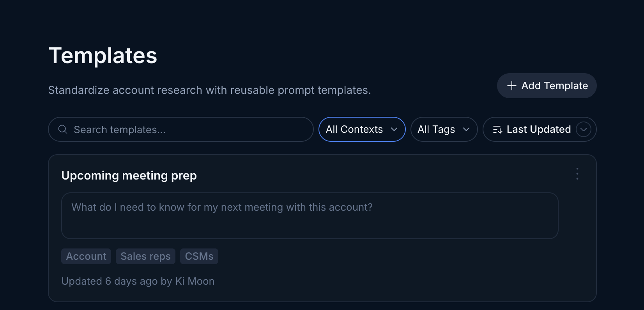The width and height of the screenshot is (644, 310).
Task: Select the Account tag chip
Action: point(86,256)
